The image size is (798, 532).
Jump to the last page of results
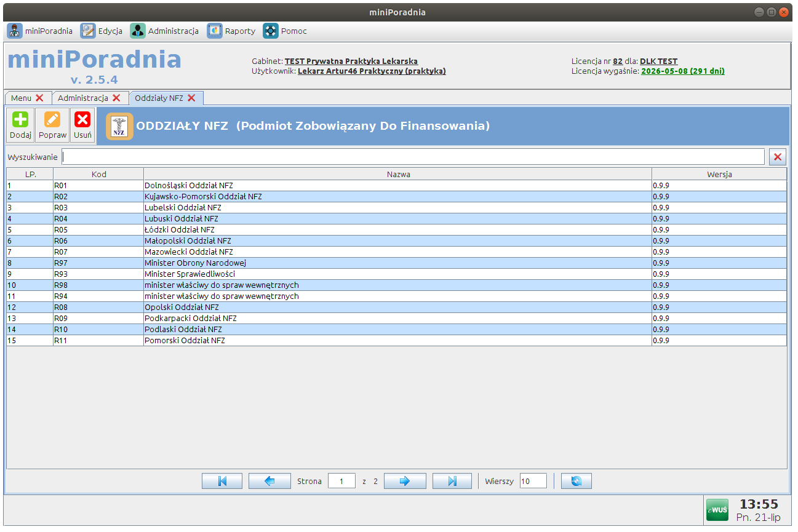click(452, 481)
